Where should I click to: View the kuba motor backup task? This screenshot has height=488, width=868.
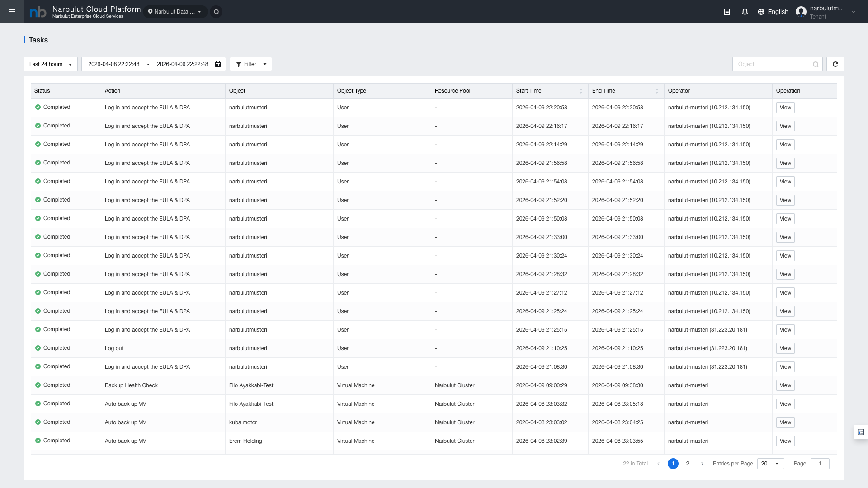pyautogui.click(x=785, y=422)
